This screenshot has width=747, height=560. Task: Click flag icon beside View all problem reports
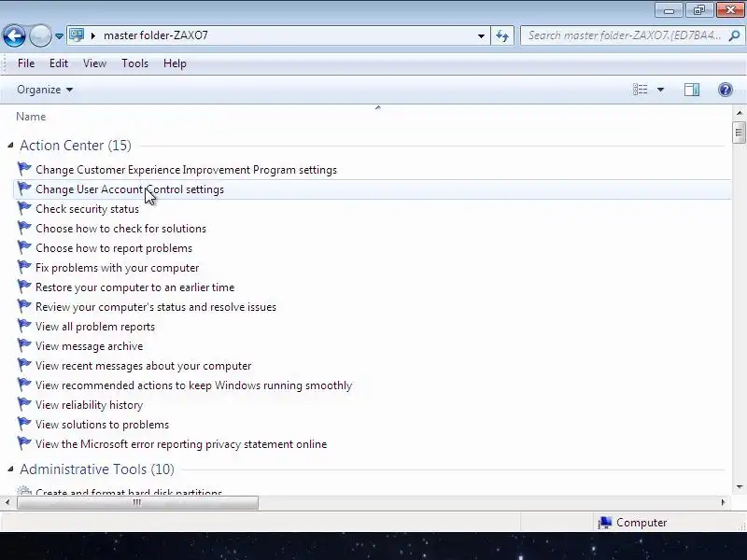coord(24,326)
